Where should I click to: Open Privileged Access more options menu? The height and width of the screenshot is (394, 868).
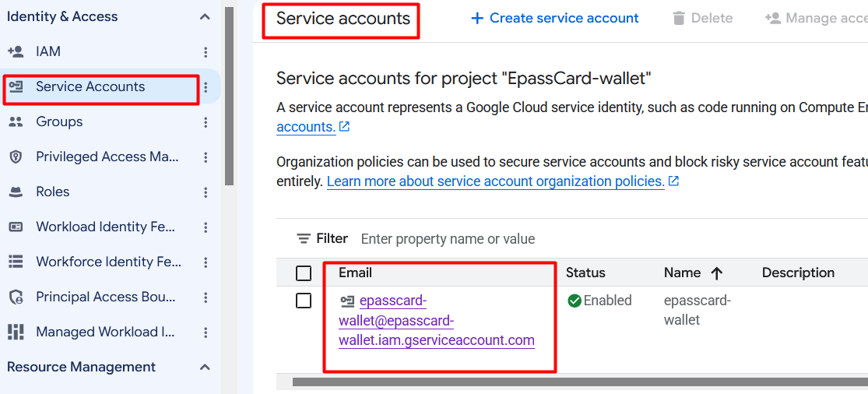[206, 157]
